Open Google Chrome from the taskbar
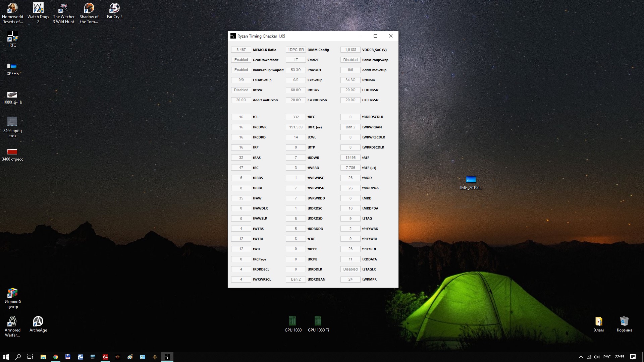 (56, 357)
